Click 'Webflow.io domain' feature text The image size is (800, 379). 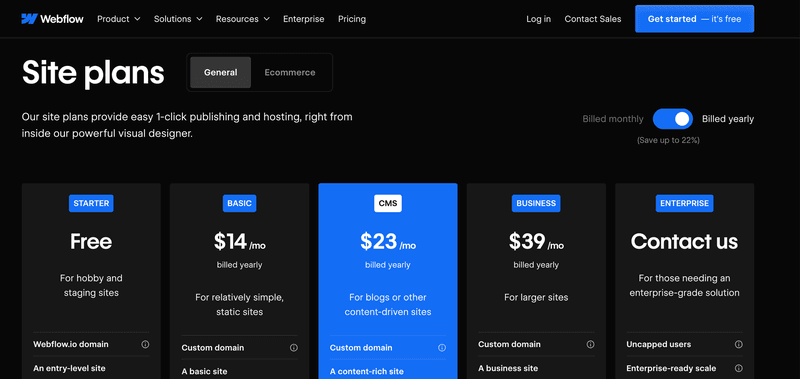coord(71,344)
